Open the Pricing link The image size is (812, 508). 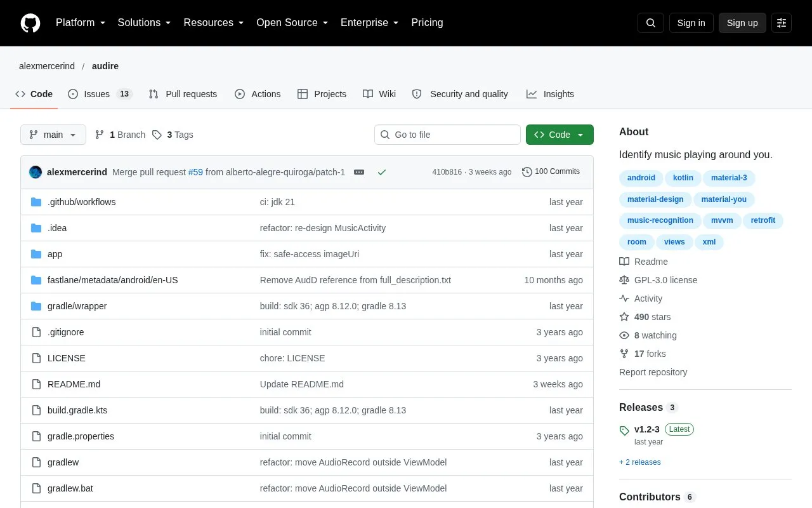[427, 23]
